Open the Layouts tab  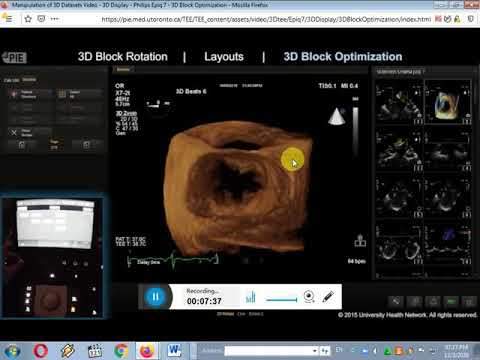224,57
